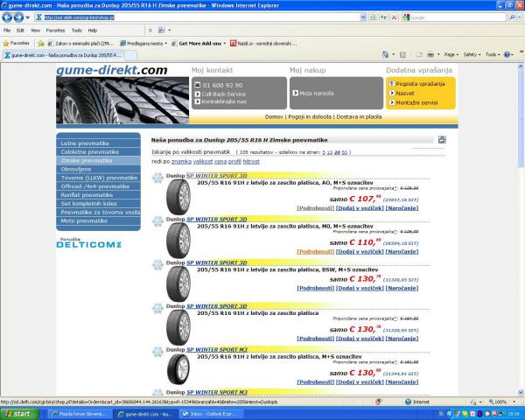Open the Predlagana mesta dropdown

pos(143,43)
